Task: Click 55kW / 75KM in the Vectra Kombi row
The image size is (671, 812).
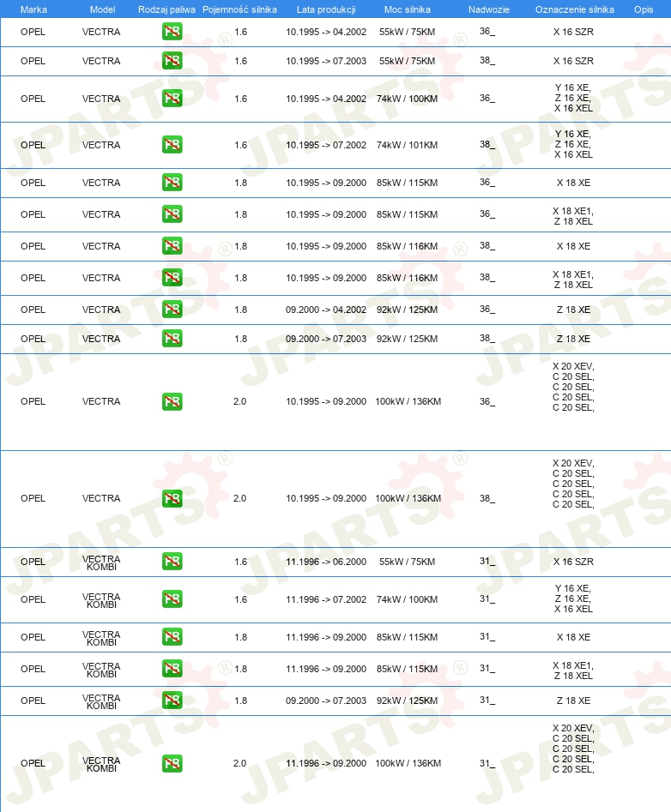Action: pos(408,562)
